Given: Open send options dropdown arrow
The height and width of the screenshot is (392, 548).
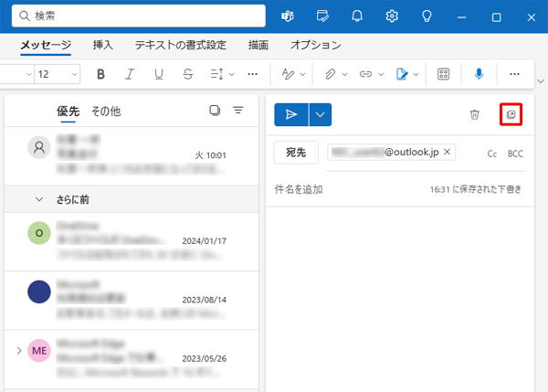Looking at the screenshot, I should click(321, 115).
